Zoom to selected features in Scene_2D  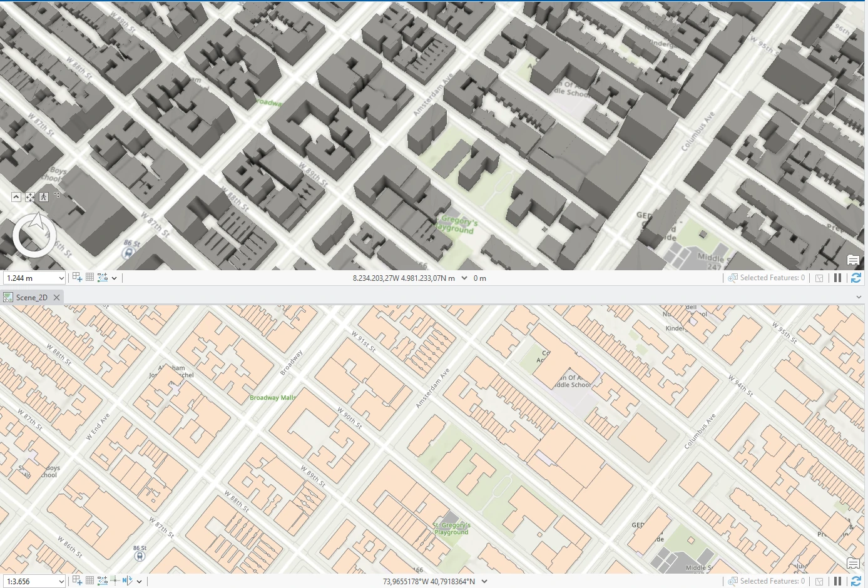click(733, 581)
